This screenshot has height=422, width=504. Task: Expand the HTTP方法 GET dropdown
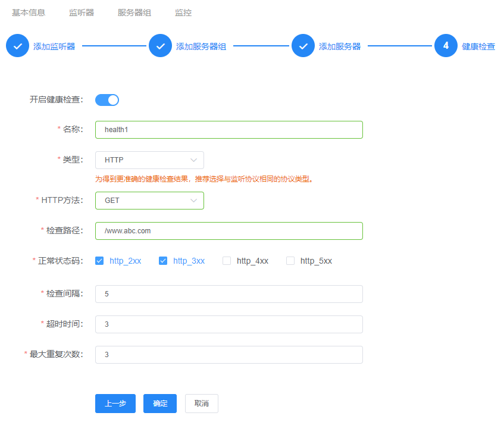coord(149,201)
